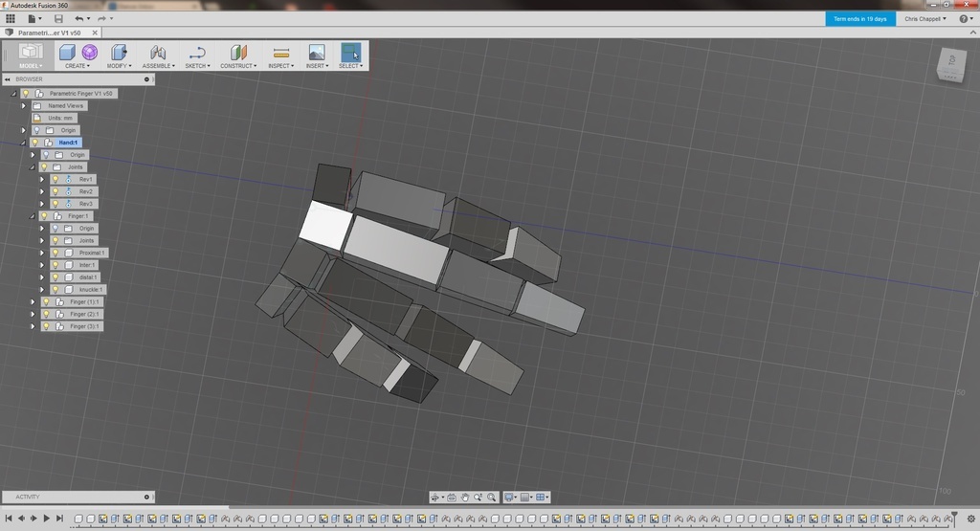Click the Look At tool
980x531 pixels.
point(452,498)
